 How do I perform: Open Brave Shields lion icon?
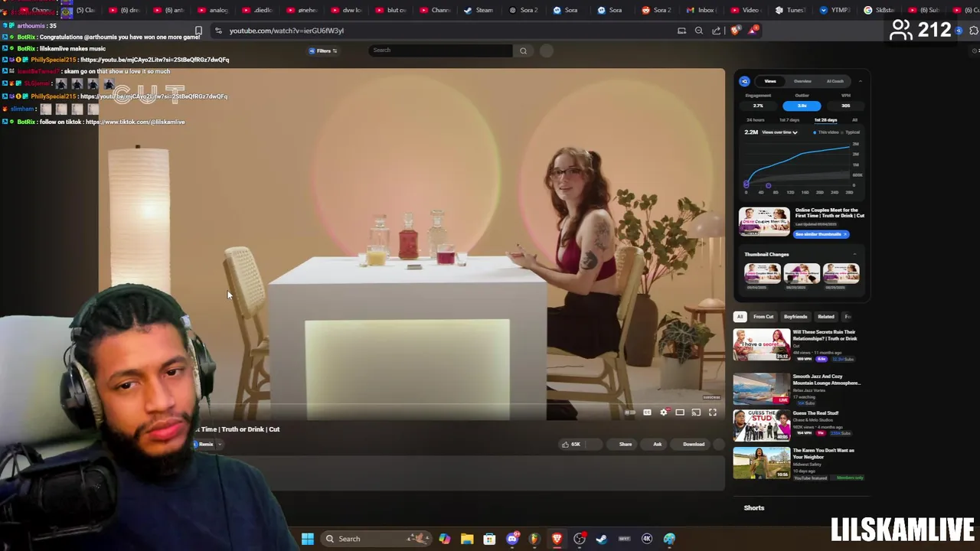point(735,31)
